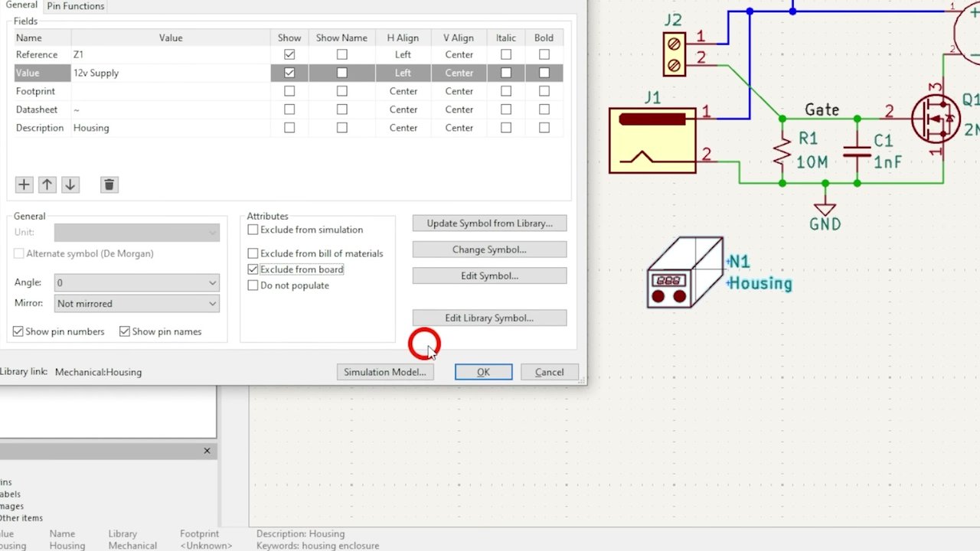This screenshot has height=551, width=980.
Task: Move selected field down with arrow icon
Action: 70,184
